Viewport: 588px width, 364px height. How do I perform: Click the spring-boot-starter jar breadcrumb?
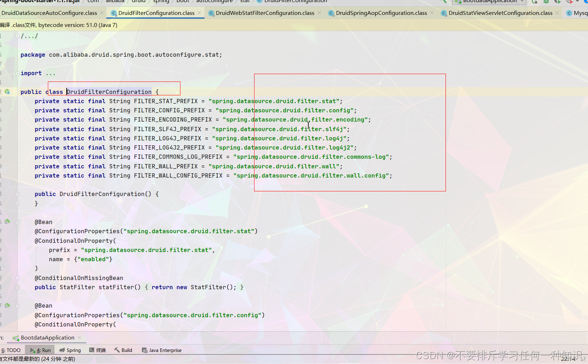click(x=40, y=1)
